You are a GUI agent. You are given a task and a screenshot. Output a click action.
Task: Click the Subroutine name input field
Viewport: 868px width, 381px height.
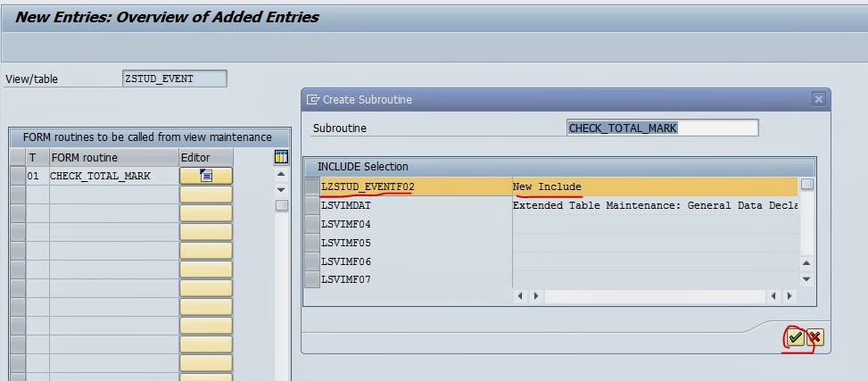[663, 128]
